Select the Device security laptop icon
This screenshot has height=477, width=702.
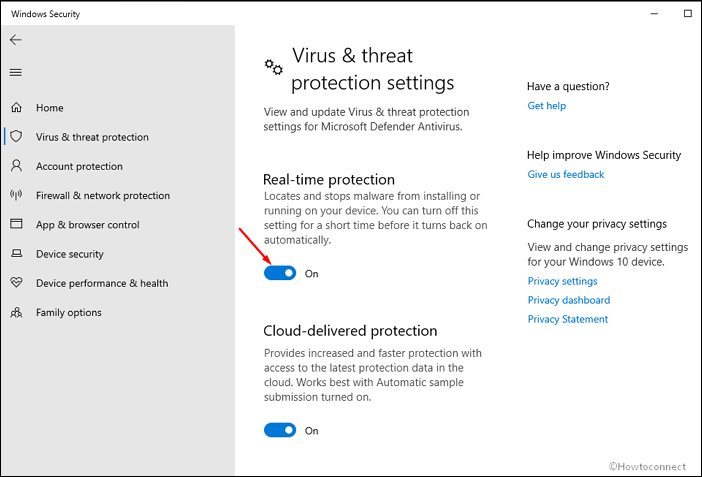(x=16, y=253)
